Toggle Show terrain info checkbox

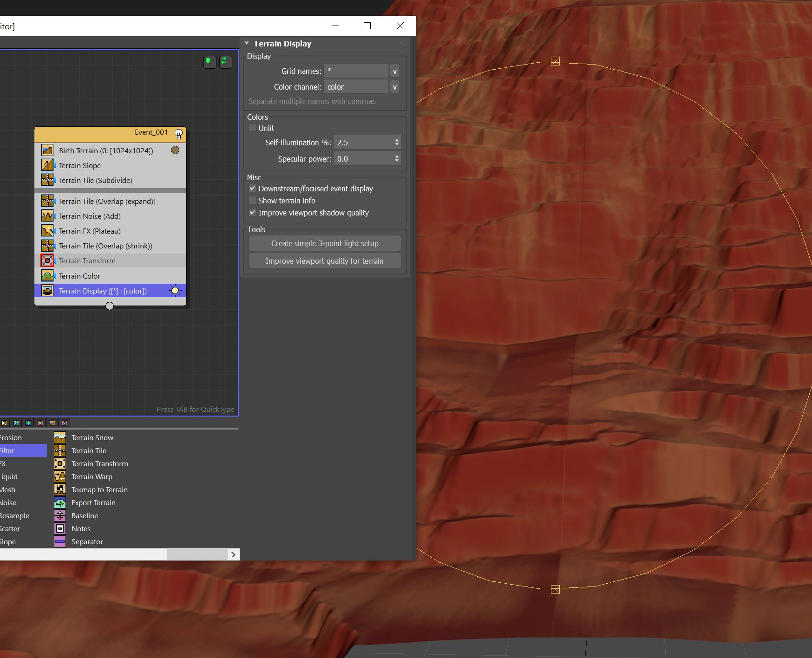click(x=253, y=201)
